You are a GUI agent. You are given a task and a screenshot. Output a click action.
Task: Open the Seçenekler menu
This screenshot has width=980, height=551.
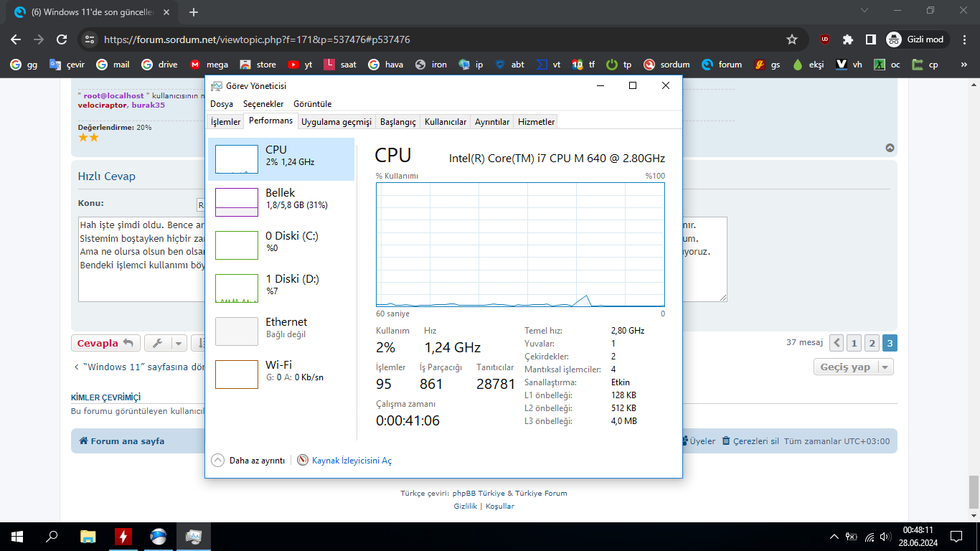(263, 104)
